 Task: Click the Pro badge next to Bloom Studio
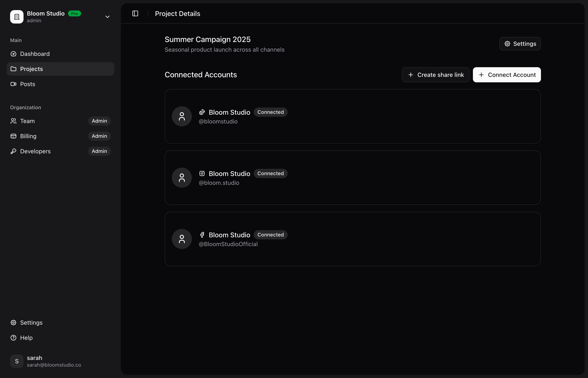(74, 13)
